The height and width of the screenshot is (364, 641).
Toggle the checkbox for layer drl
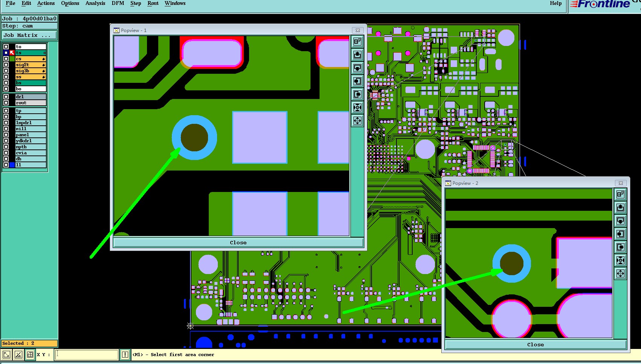pyautogui.click(x=6, y=97)
